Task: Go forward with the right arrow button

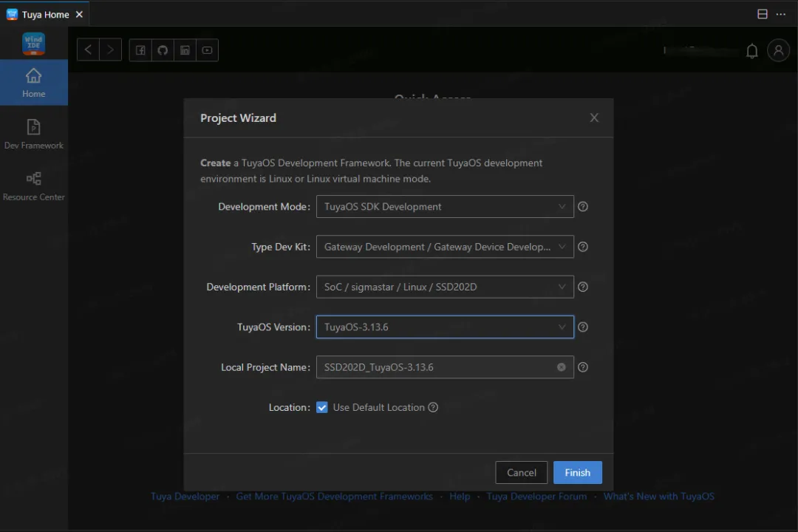Action: point(110,50)
